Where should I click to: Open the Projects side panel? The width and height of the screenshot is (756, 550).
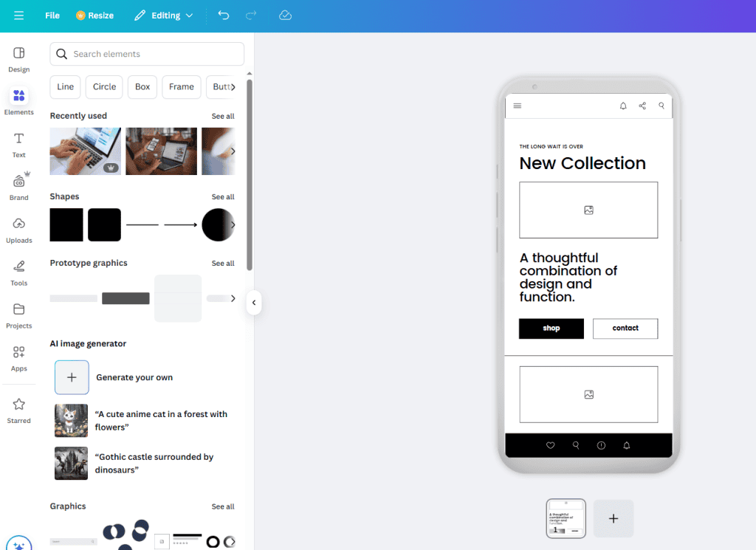(18, 316)
